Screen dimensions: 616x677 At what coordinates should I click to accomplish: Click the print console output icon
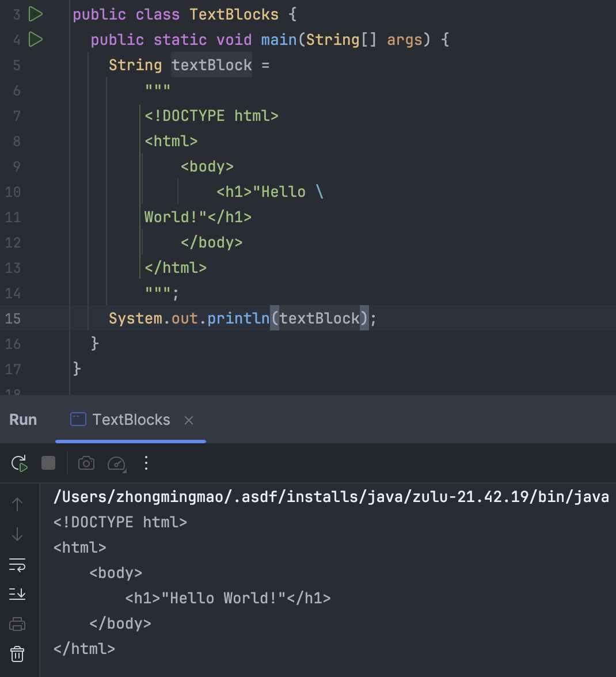coord(17,624)
